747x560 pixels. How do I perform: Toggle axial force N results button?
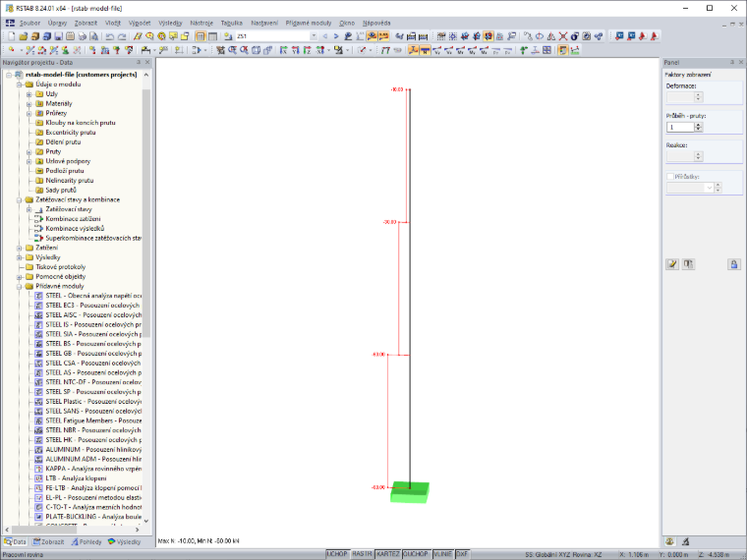click(x=425, y=50)
